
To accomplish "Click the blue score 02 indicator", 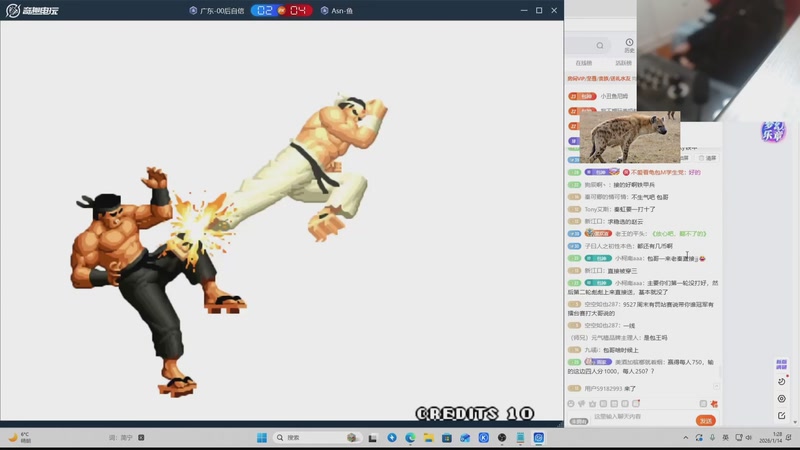I will (265, 10).
